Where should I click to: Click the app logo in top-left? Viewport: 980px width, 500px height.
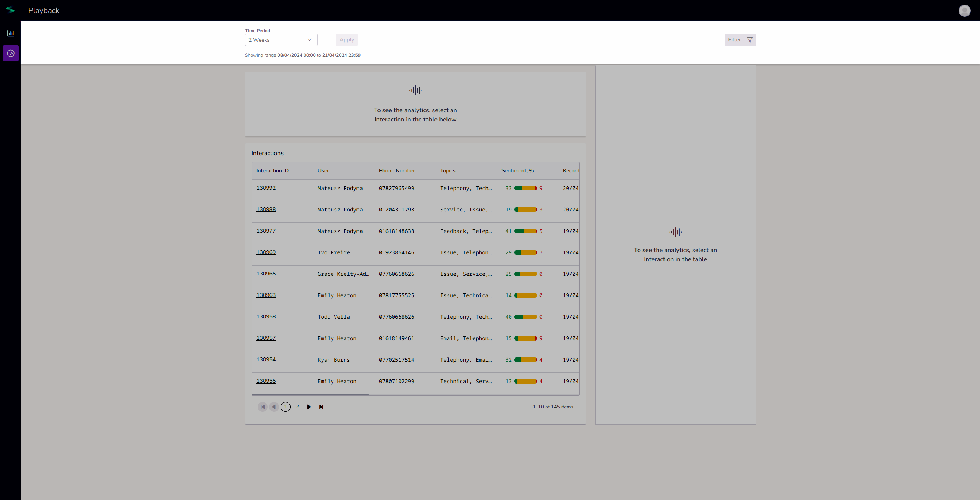(x=10, y=10)
